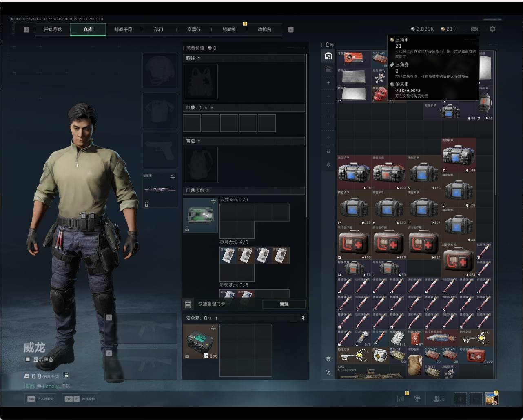Swap the keycard case via its arrows icon

[x=213, y=201]
